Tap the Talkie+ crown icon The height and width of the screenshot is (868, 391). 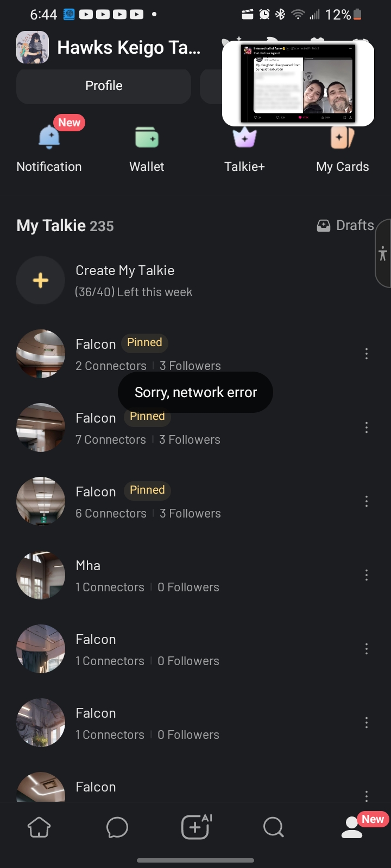[244, 138]
